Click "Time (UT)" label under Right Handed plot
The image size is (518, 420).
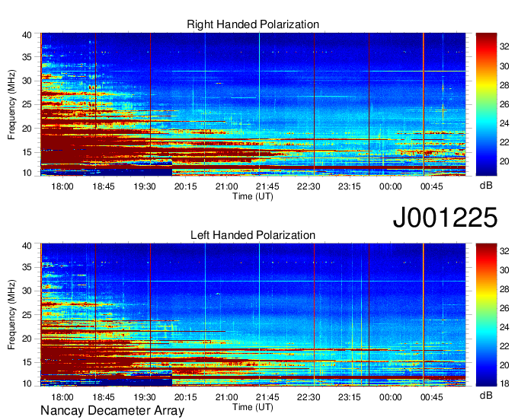click(x=253, y=196)
